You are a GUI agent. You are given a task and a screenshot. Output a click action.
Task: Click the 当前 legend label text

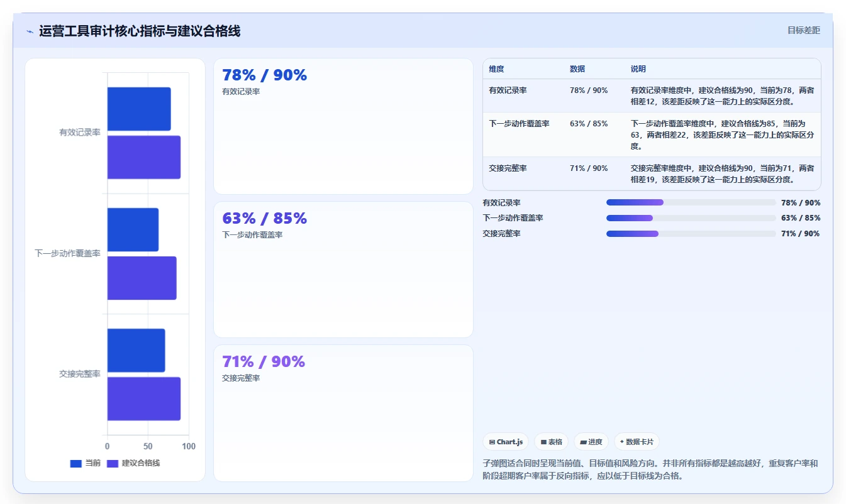[92, 463]
